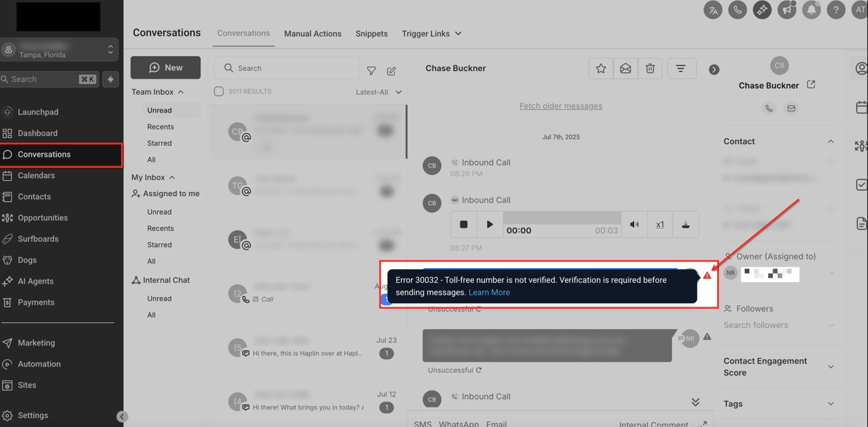Play the inbound call recording

click(x=490, y=224)
